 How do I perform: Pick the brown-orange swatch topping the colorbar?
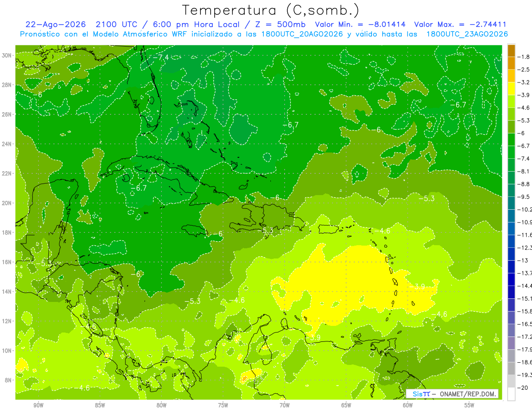(x=511, y=51)
